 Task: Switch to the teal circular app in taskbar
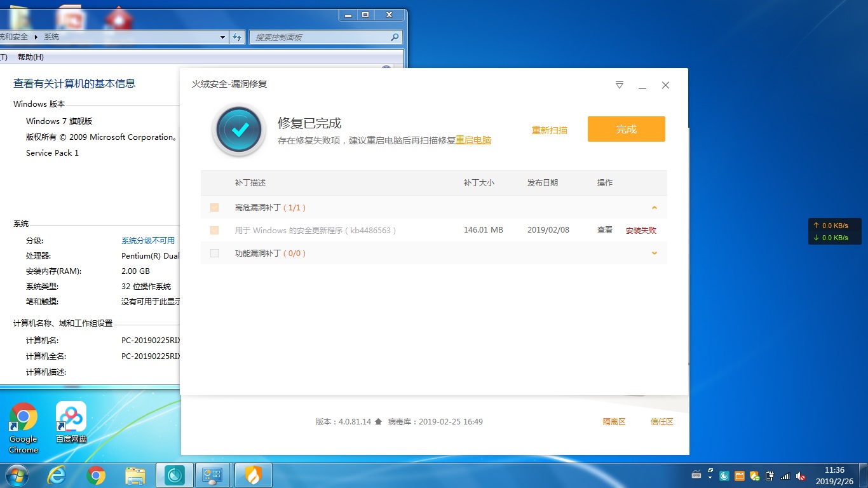(174, 475)
